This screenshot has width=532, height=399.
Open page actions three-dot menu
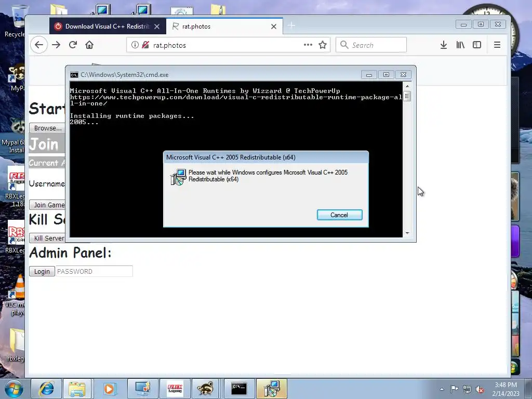click(308, 45)
